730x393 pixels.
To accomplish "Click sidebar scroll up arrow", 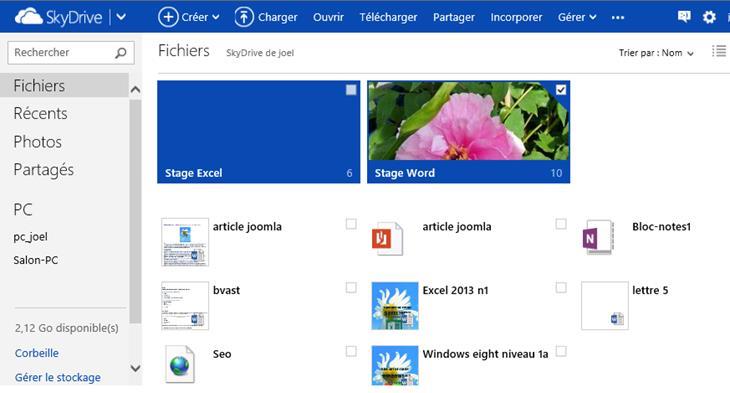I will point(135,89).
